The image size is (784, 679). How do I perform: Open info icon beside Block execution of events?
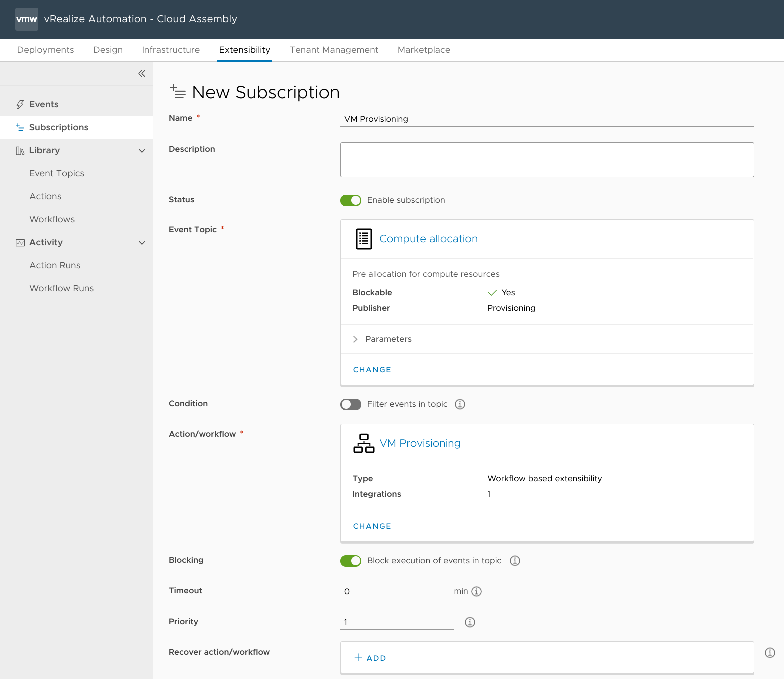pyautogui.click(x=515, y=560)
